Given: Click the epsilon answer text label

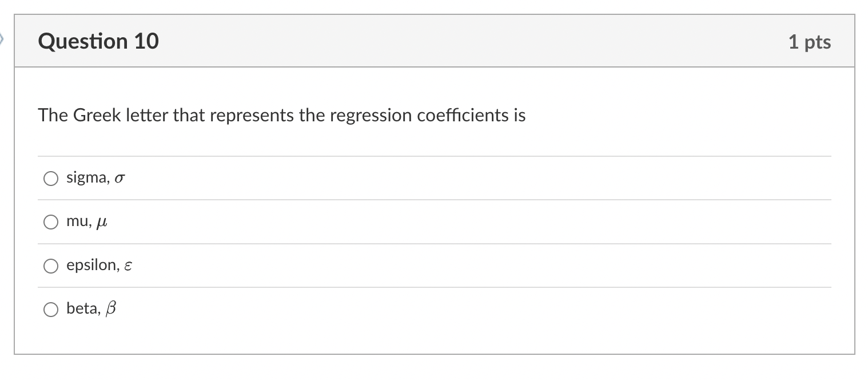Looking at the screenshot, I should click(x=93, y=264).
